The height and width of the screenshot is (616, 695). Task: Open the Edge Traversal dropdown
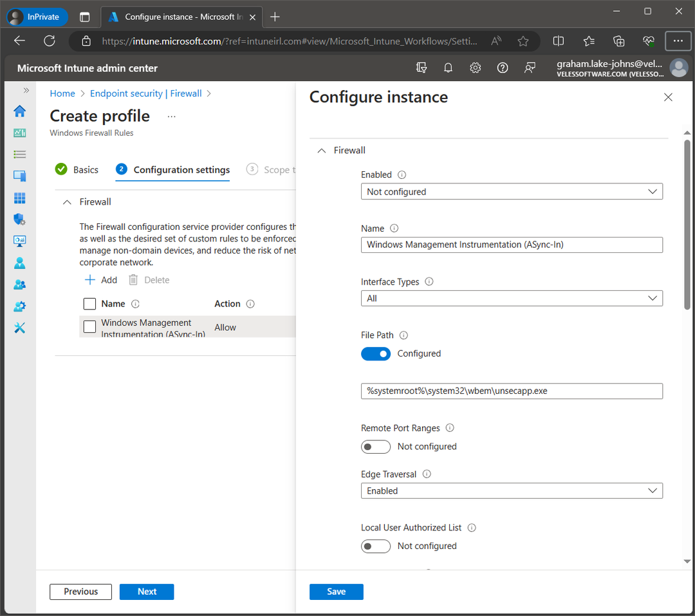click(x=512, y=491)
